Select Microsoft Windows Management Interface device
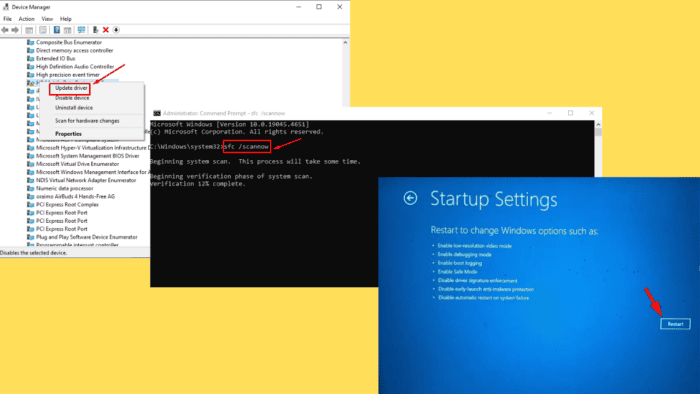 click(x=93, y=172)
